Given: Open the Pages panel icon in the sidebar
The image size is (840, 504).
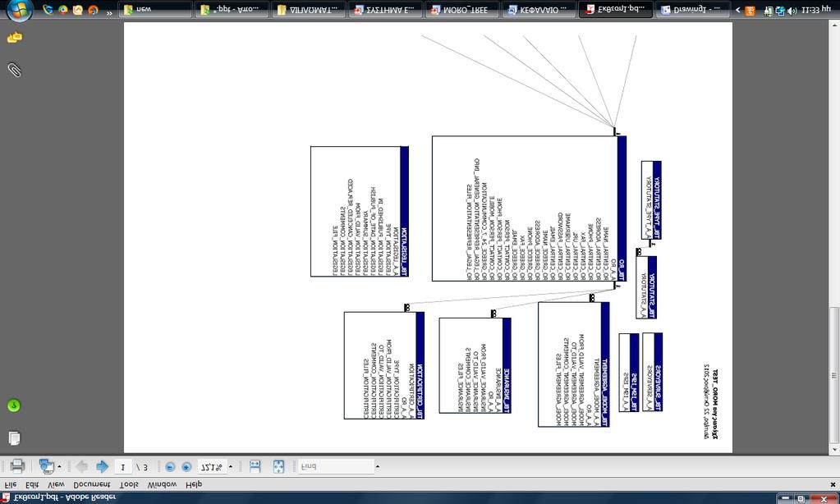Looking at the screenshot, I should coord(15,438).
